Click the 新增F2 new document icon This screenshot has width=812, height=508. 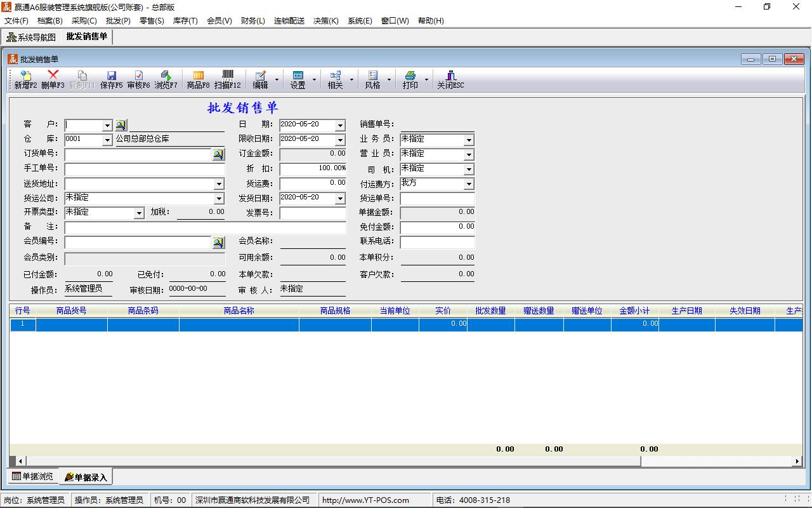point(25,79)
